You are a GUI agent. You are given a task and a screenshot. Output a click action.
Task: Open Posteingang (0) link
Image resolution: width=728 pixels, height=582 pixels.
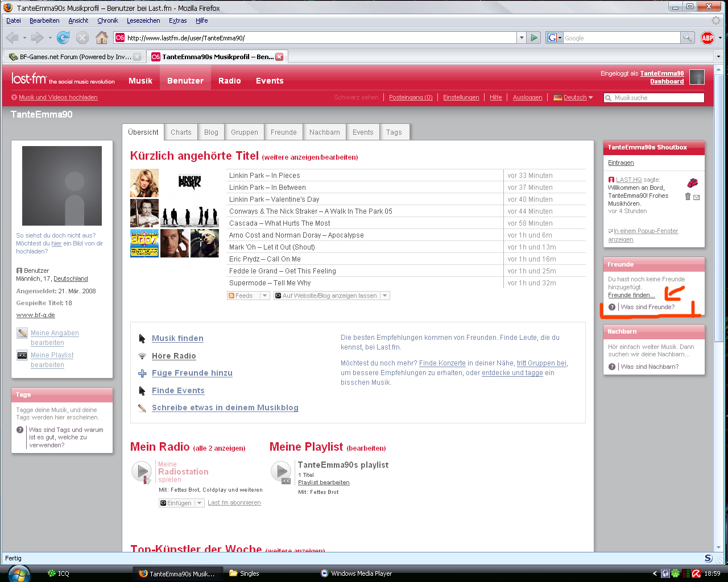pos(411,97)
